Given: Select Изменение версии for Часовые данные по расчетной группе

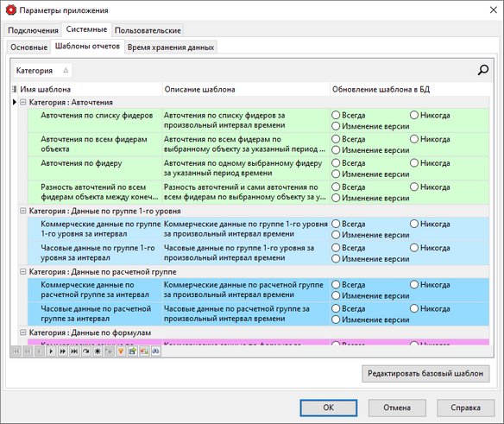Looking at the screenshot, I should click(336, 320).
